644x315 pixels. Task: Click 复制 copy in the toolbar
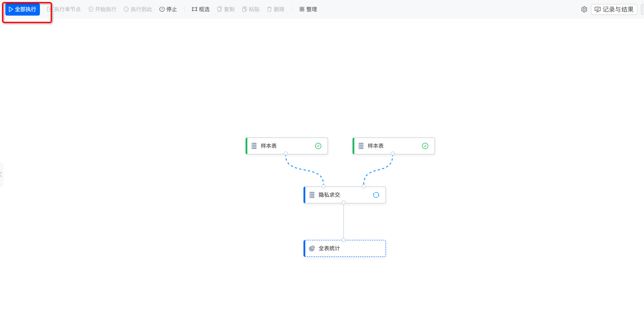click(226, 9)
